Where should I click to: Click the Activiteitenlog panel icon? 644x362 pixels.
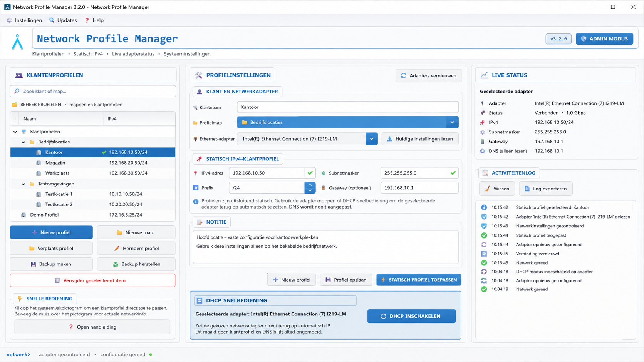[x=485, y=173]
